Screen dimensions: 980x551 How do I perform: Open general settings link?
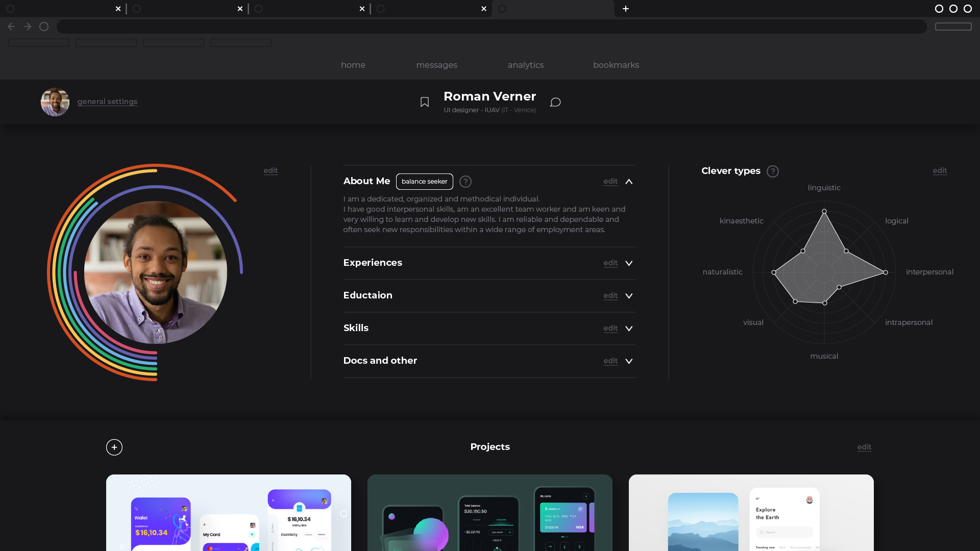coord(107,102)
